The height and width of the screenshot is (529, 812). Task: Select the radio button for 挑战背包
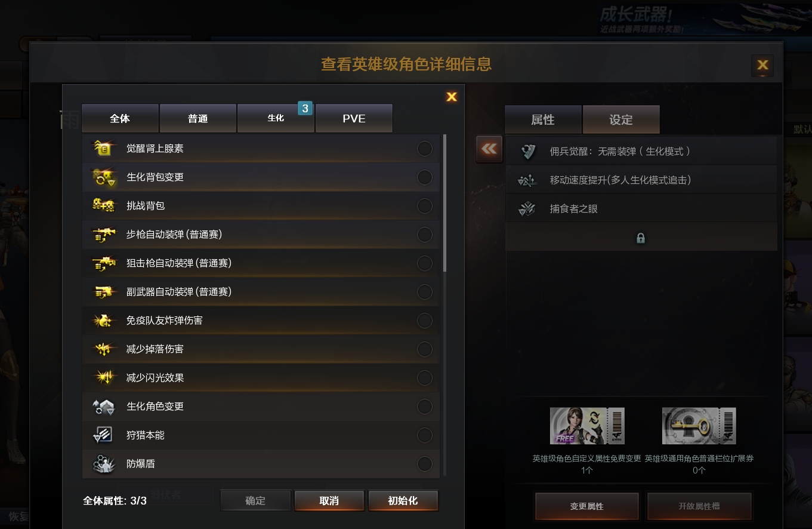425,206
